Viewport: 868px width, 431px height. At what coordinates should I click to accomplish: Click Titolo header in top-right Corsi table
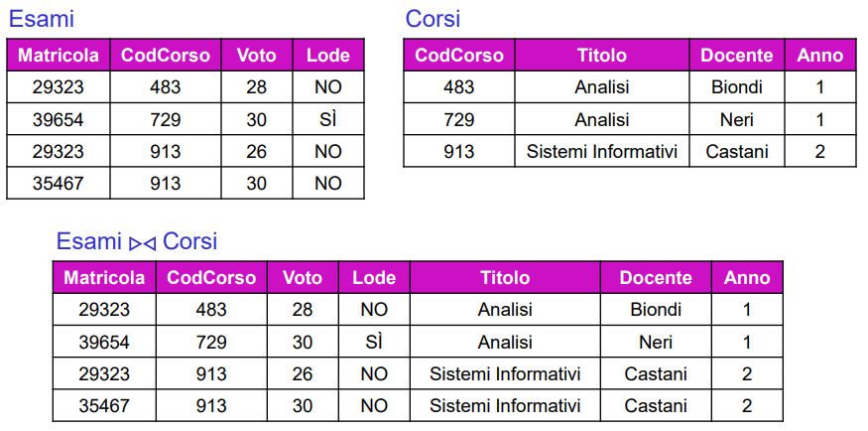point(602,56)
